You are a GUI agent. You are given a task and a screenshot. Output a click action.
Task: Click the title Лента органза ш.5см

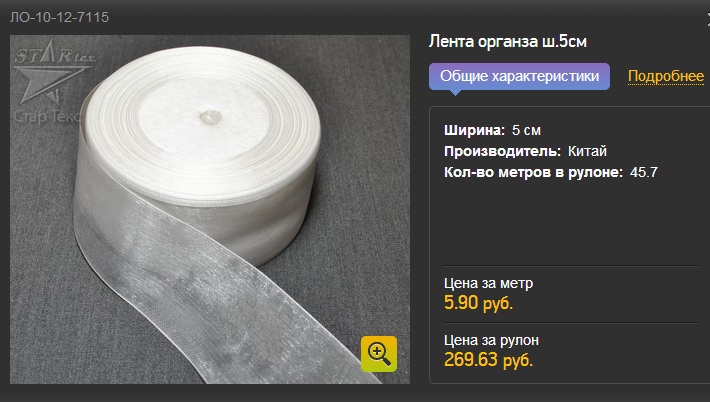(x=508, y=42)
